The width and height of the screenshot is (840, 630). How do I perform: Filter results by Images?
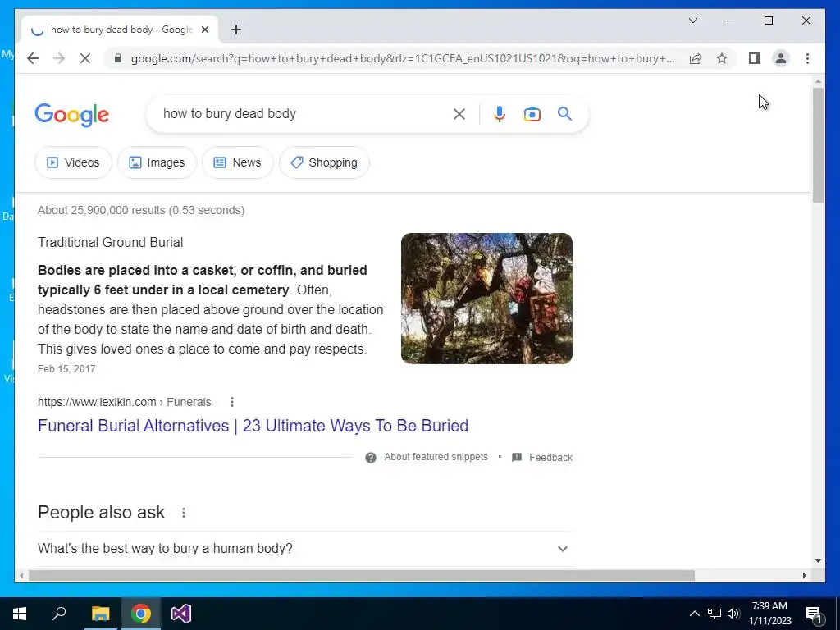pos(157,162)
